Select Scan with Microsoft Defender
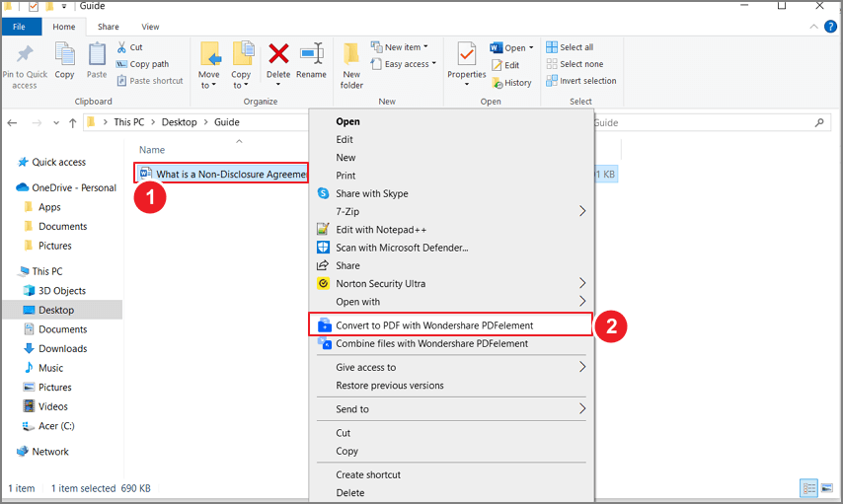 pos(450,248)
